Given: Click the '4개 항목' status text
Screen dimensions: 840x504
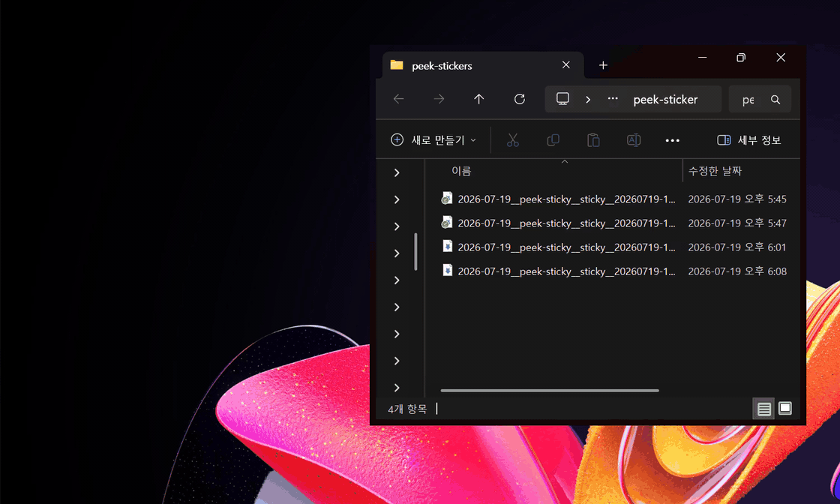Looking at the screenshot, I should [x=407, y=409].
